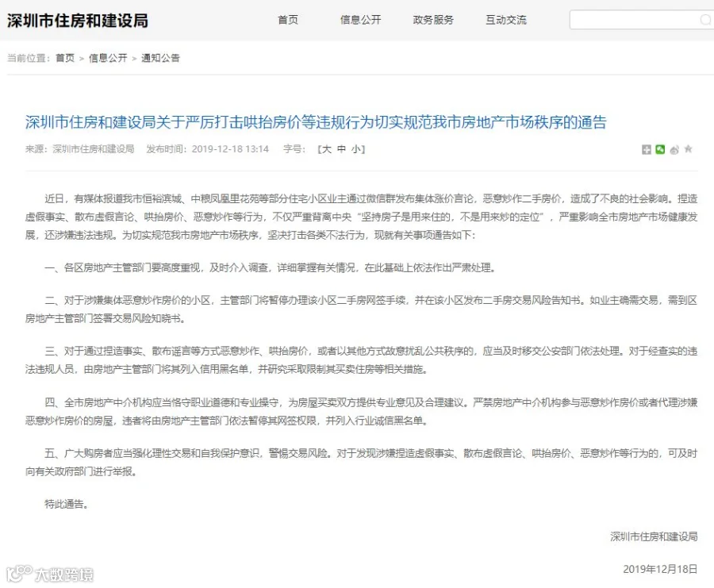The image size is (714, 588).
Task: Click the 字号： label
Action: [x=294, y=149]
